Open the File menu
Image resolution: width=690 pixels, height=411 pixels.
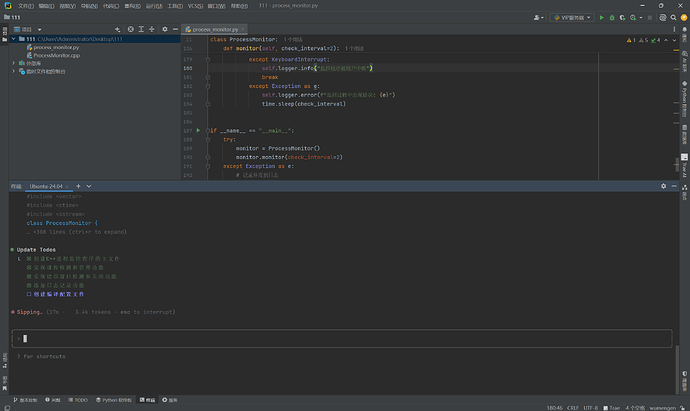(26, 6)
